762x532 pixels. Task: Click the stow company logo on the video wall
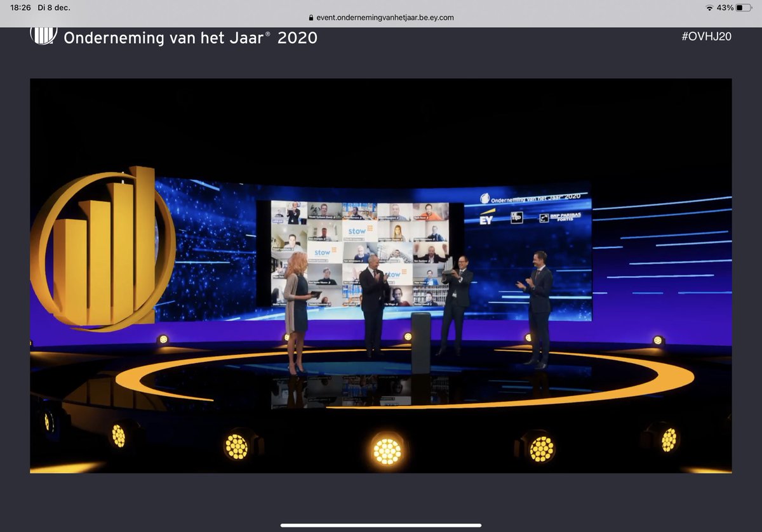click(357, 232)
